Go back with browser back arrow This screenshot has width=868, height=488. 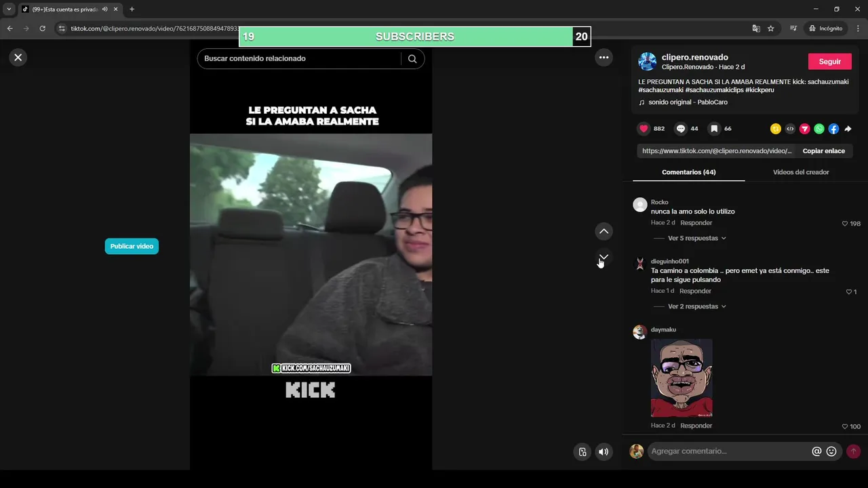pos(9,28)
